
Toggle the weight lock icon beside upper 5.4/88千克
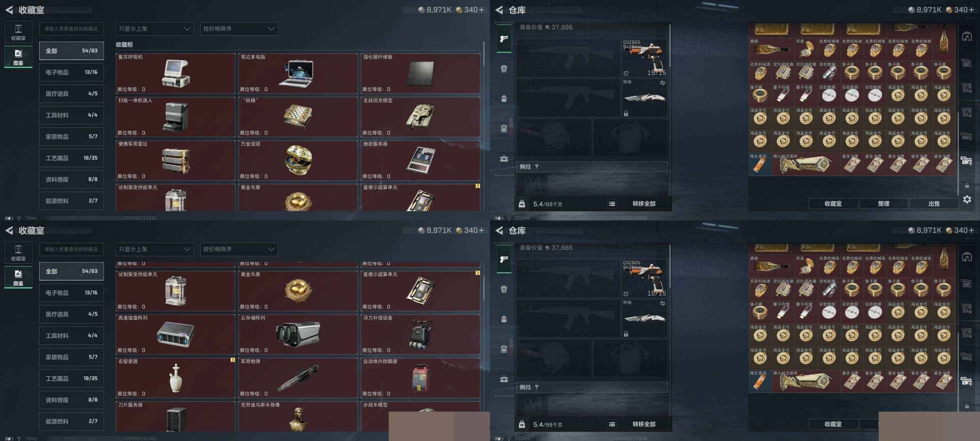tap(522, 204)
